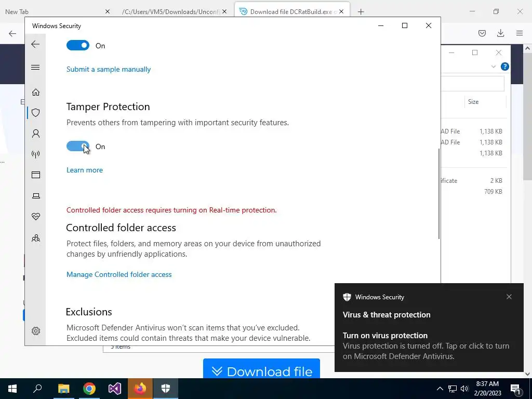Open volume control tray icon
This screenshot has width=532, height=399.
pyautogui.click(x=464, y=389)
